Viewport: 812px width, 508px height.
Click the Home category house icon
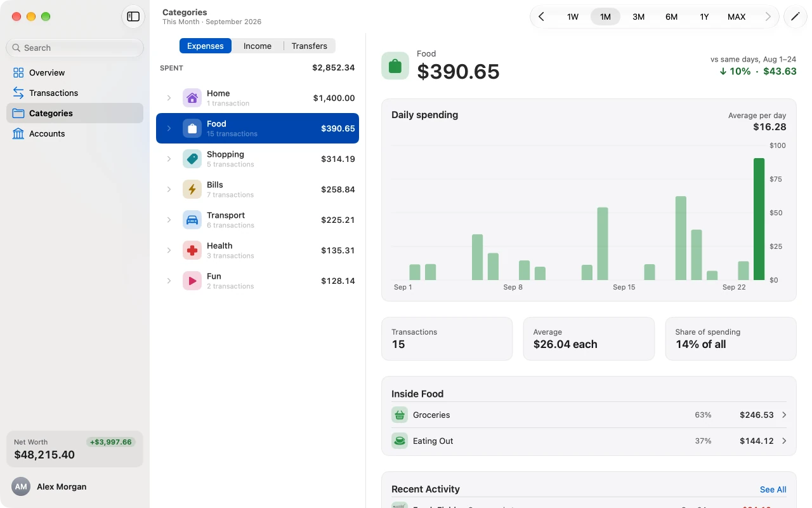point(192,98)
